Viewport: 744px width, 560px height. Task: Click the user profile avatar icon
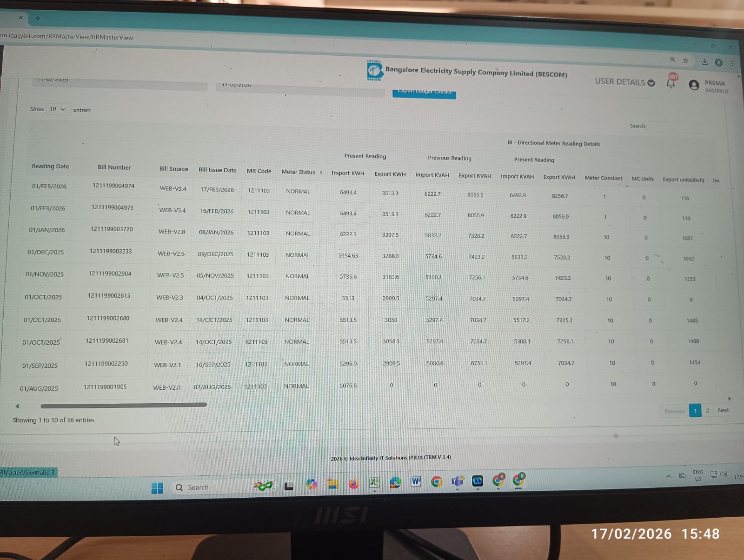[x=694, y=85]
